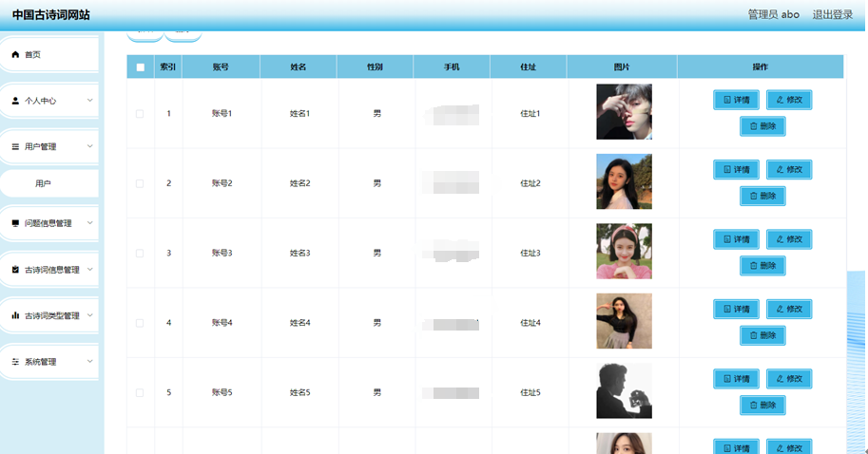Click 删除 button for 账号5

tap(762, 405)
